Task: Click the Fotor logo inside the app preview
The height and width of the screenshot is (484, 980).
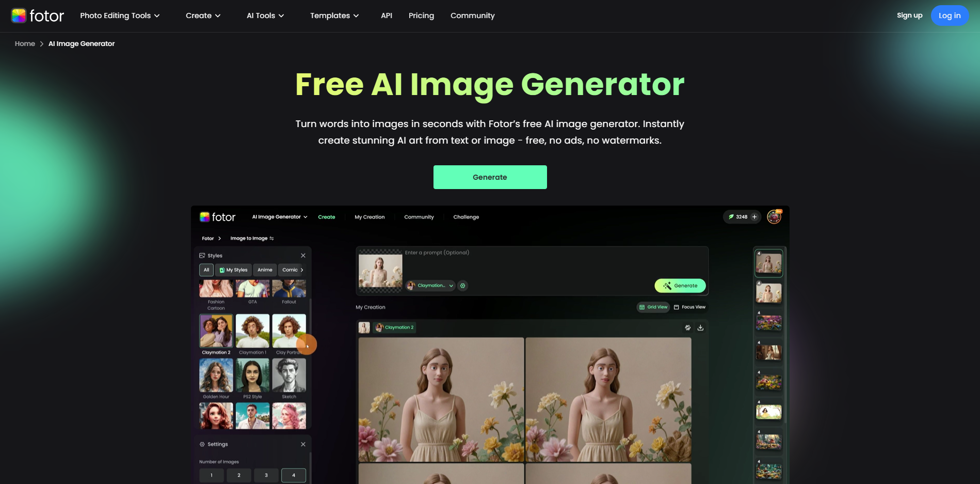Action: [218, 217]
